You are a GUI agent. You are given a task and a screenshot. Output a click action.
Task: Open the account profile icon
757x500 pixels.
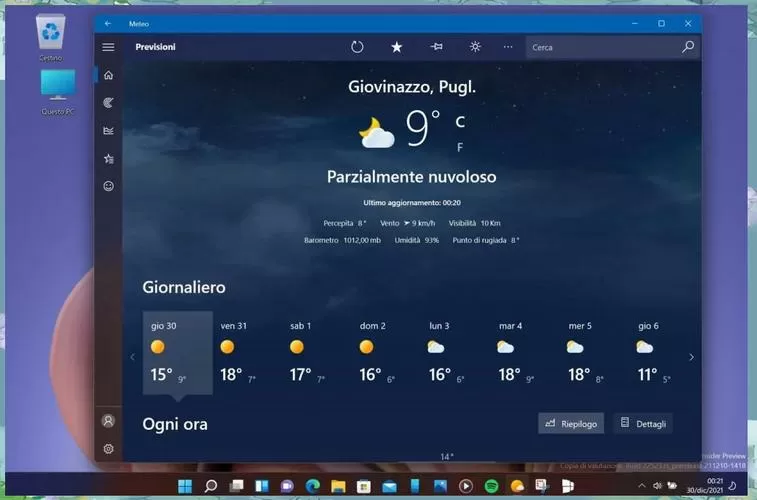point(109,421)
